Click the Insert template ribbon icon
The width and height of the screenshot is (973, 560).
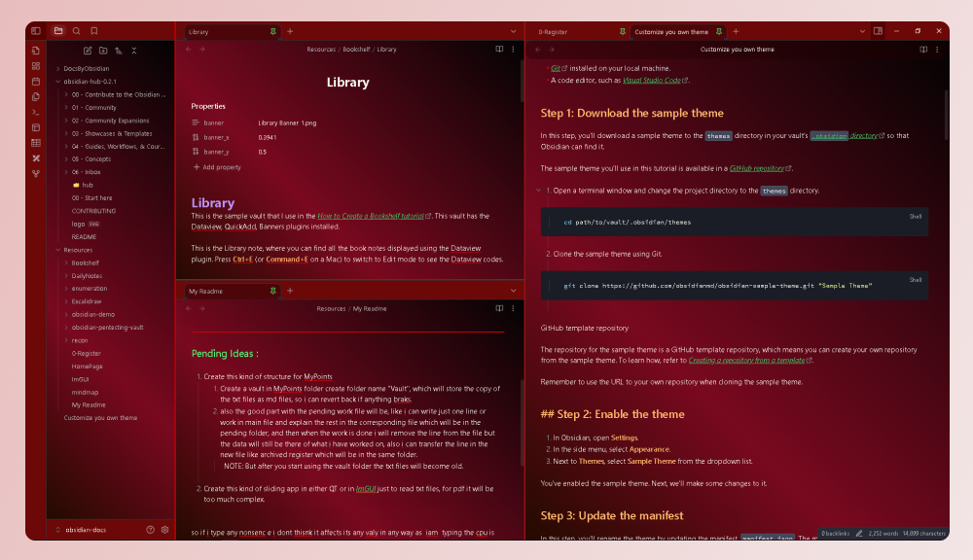(36, 97)
